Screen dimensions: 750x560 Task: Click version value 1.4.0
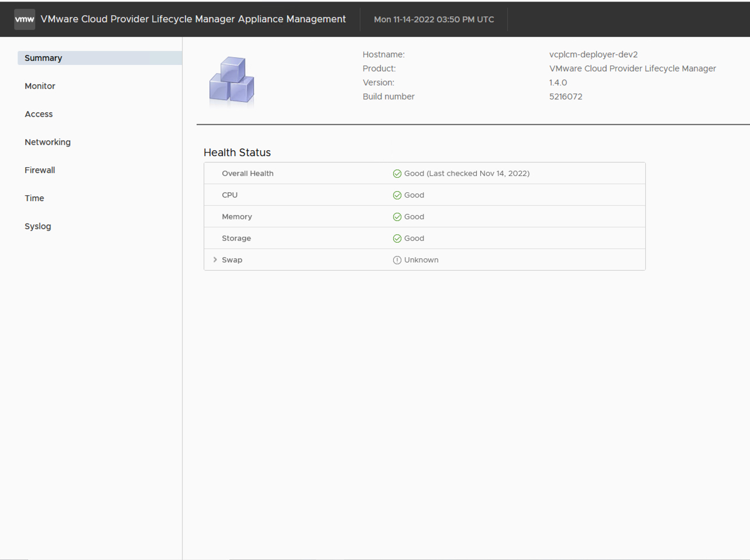558,82
